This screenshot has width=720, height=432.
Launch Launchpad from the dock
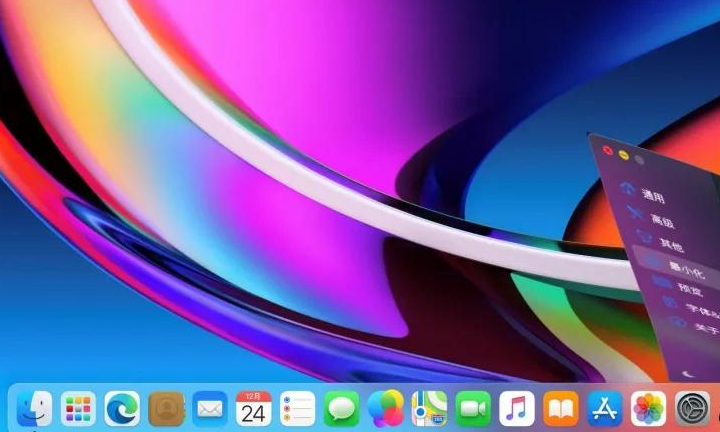pyautogui.click(x=77, y=408)
